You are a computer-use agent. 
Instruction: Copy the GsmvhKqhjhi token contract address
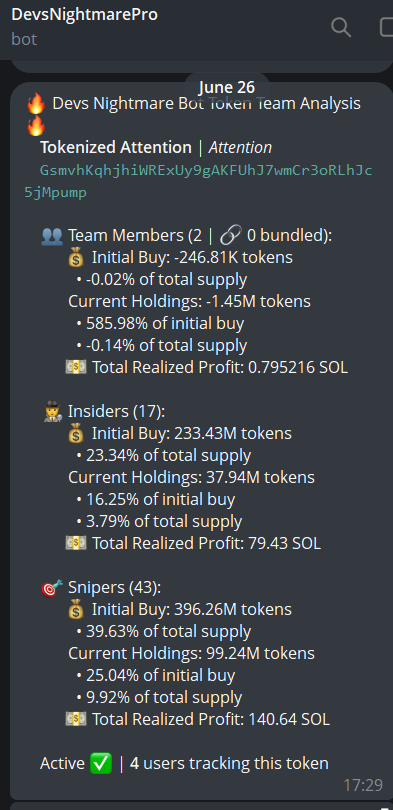(198, 181)
